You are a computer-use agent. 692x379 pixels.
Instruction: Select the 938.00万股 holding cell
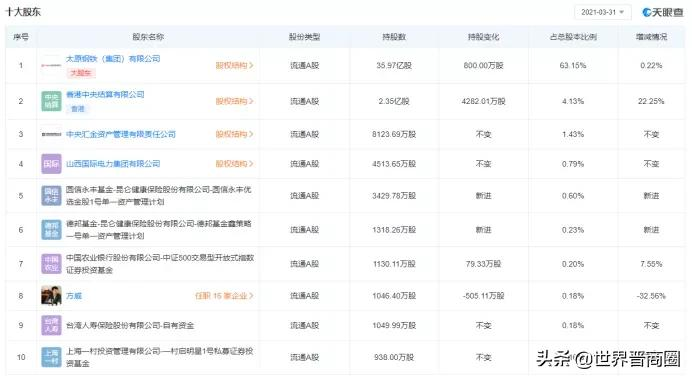click(394, 357)
